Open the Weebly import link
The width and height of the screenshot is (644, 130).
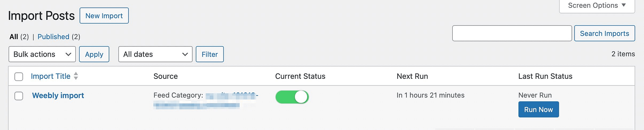pyautogui.click(x=58, y=96)
